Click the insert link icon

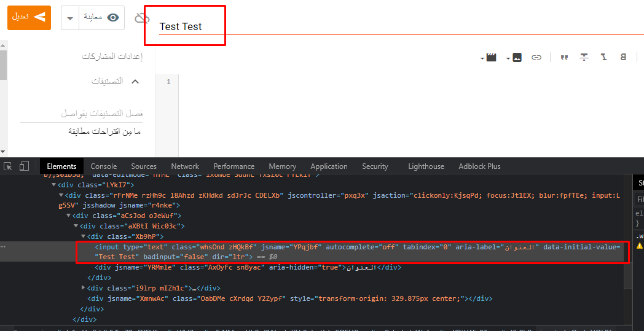coord(536,57)
